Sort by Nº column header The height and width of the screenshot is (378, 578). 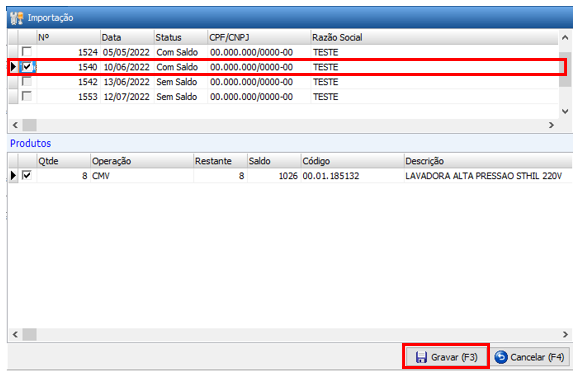pyautogui.click(x=68, y=37)
